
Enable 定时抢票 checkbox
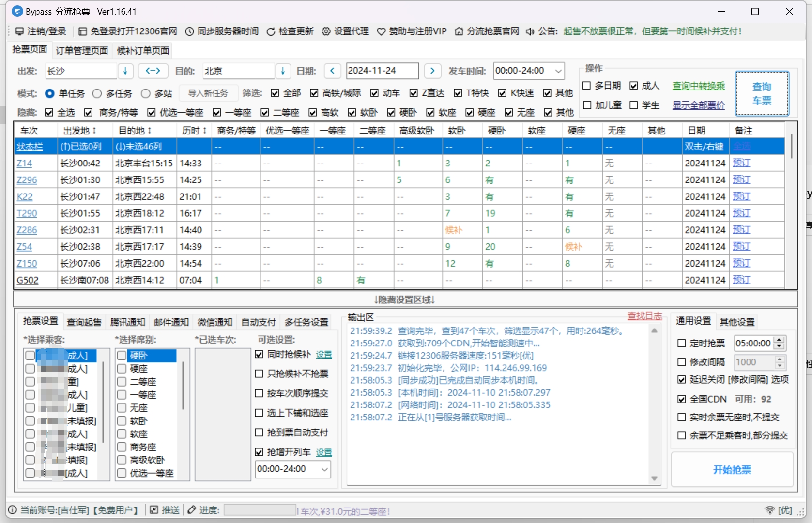(x=682, y=343)
